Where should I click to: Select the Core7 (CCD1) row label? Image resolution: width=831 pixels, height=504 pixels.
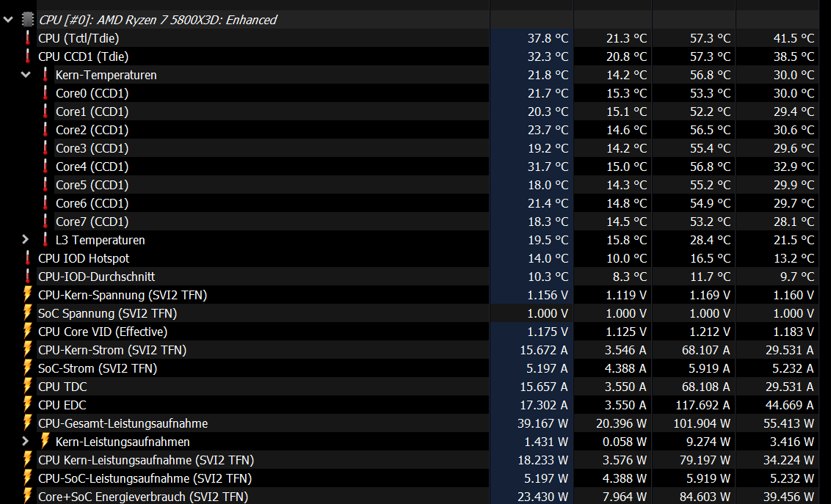92,222
